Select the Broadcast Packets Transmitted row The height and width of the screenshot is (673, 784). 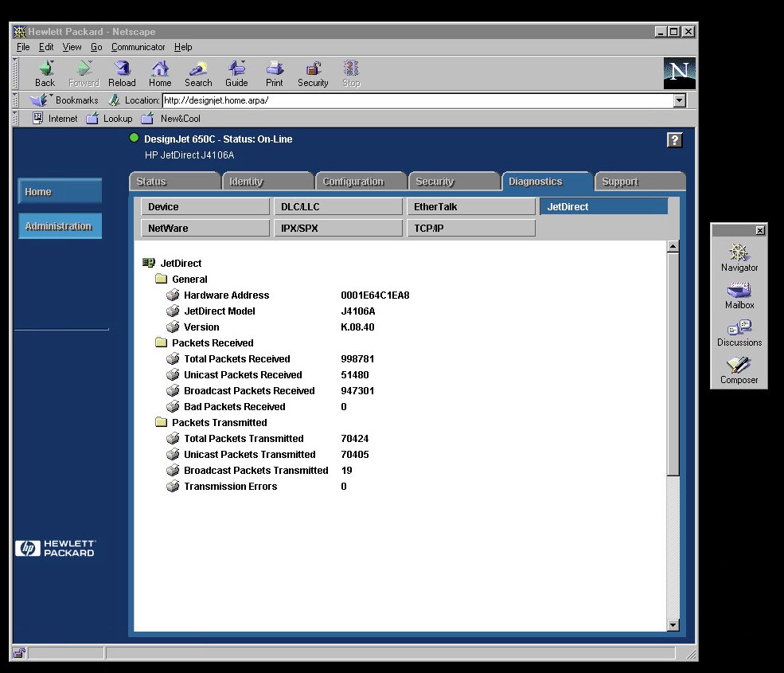tap(259, 470)
